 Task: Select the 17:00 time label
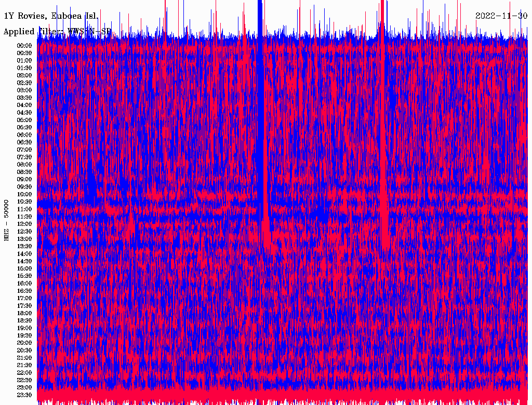[x=24, y=298]
